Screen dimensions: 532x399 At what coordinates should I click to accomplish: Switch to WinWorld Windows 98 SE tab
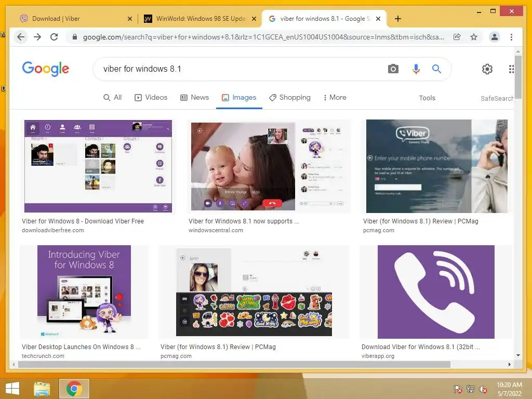click(200, 19)
